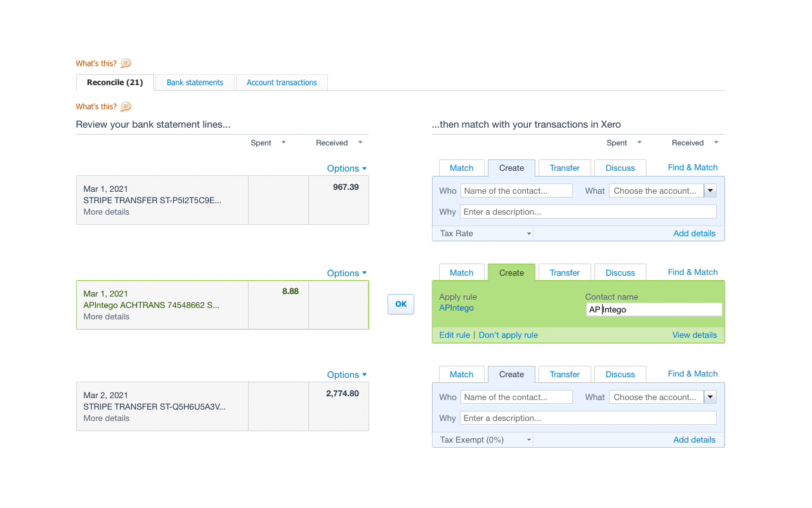
Task: Click Find & Match for the APIntego line
Action: point(693,272)
